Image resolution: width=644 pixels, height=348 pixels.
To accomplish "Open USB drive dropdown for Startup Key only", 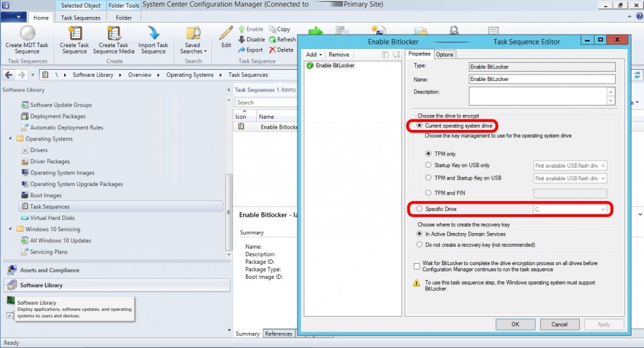I will coord(570,166).
